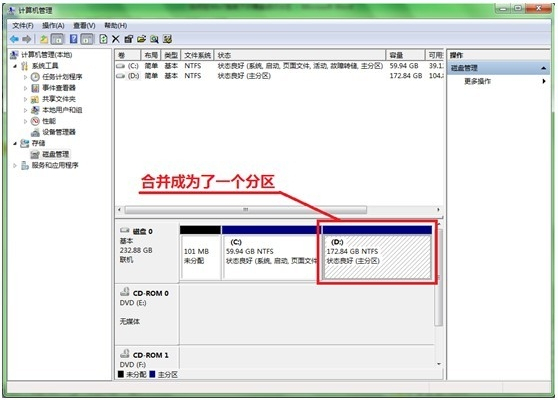Collapse the 存储 tree node
Viewport: 558px width, 400px height.
[x=15, y=143]
